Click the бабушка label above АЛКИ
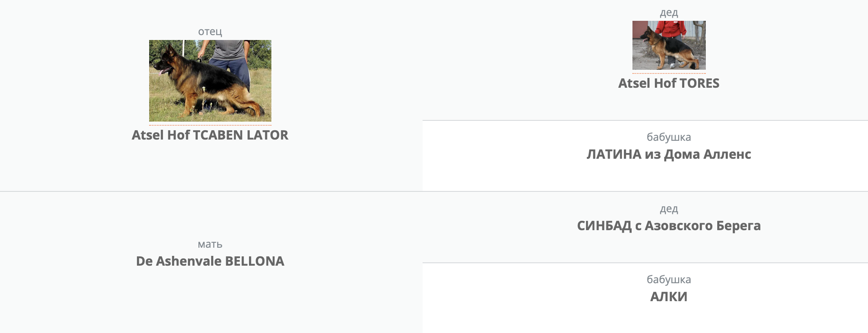The image size is (868, 333). click(x=669, y=280)
